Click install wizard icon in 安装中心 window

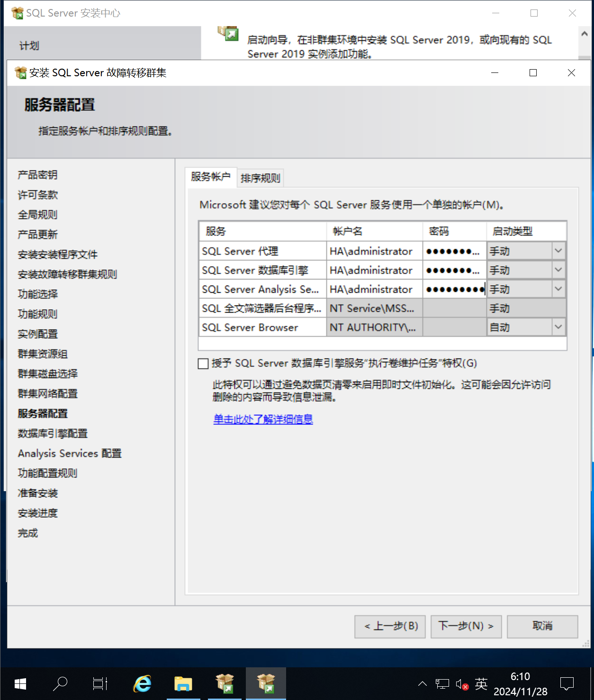coord(228,33)
